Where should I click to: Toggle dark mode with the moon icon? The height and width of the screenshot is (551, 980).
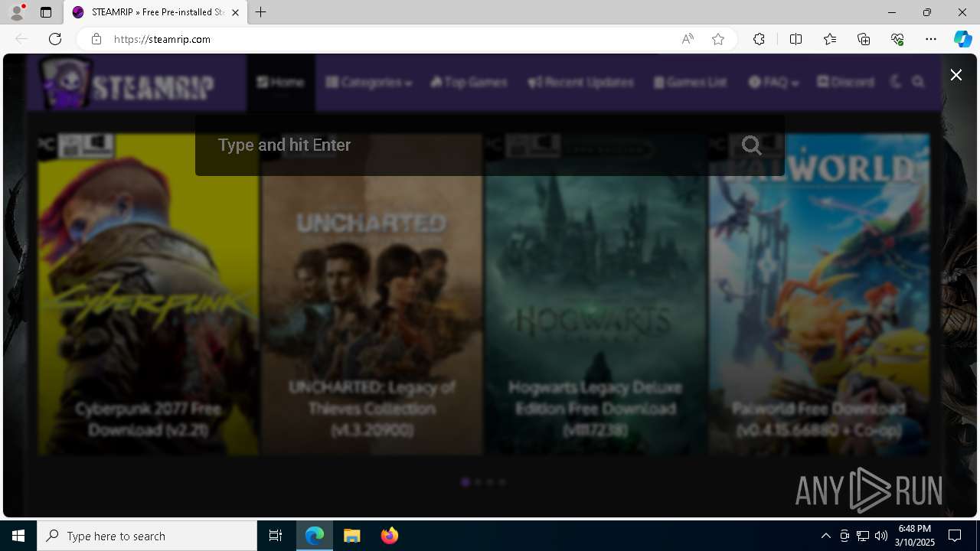896,82
